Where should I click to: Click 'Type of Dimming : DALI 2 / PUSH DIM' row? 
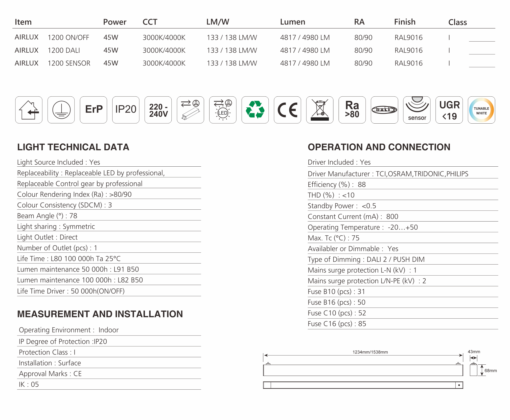coord(403,259)
